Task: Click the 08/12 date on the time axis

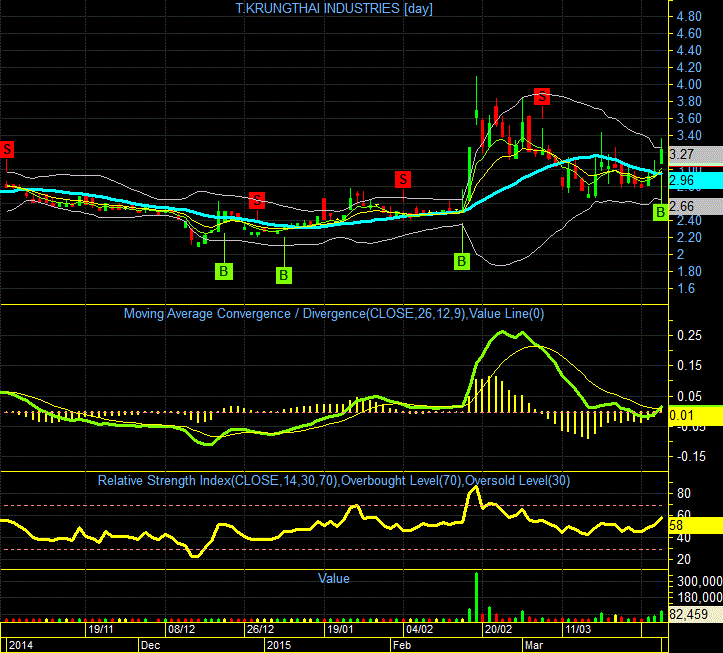Action: [x=181, y=629]
